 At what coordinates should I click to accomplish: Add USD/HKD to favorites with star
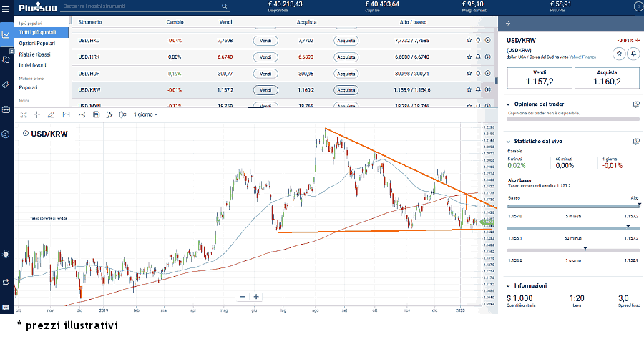469,40
